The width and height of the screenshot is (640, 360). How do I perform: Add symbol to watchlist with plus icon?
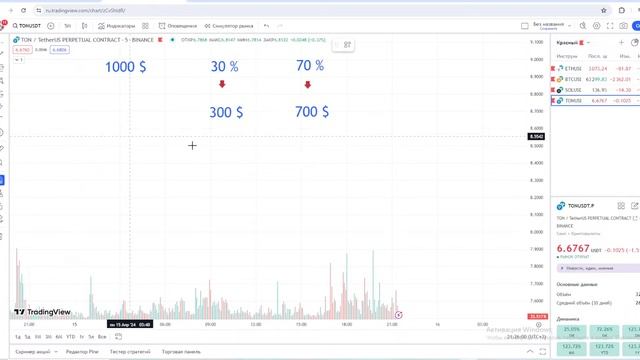pyautogui.click(x=621, y=42)
